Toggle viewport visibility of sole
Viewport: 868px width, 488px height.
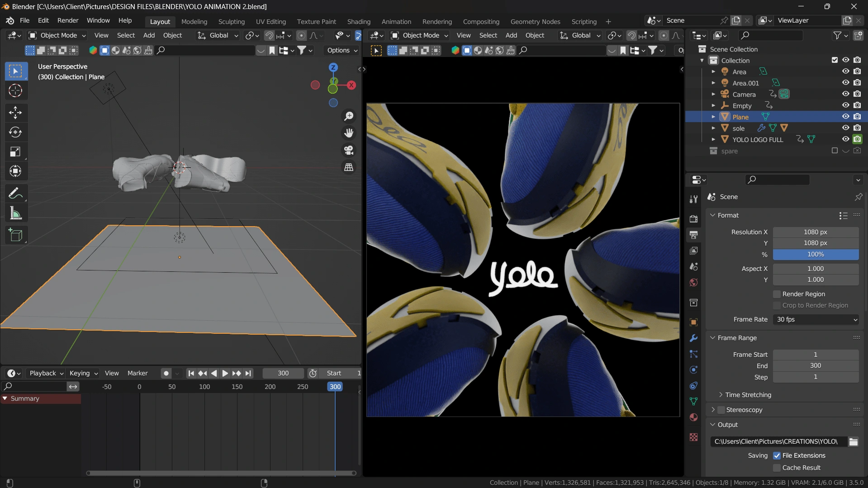coord(845,128)
